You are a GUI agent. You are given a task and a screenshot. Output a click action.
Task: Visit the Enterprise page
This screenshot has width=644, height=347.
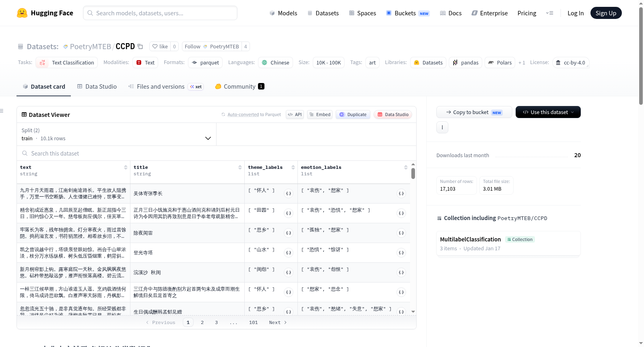[x=489, y=13]
